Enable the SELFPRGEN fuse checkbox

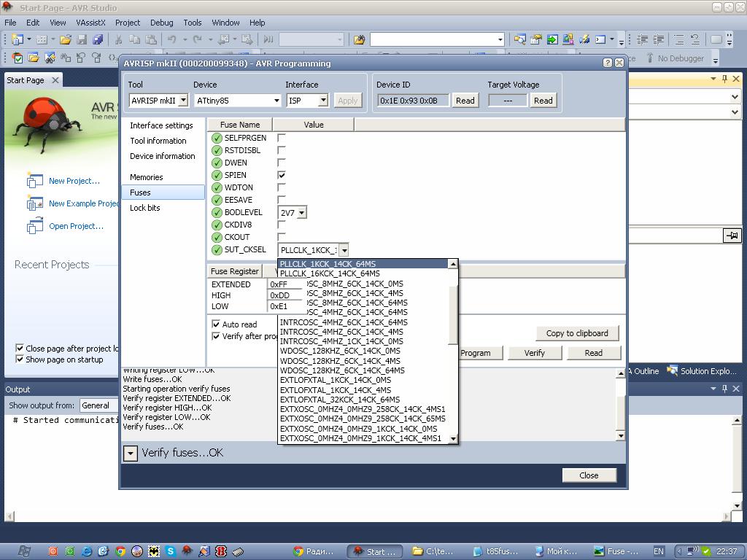[282, 138]
